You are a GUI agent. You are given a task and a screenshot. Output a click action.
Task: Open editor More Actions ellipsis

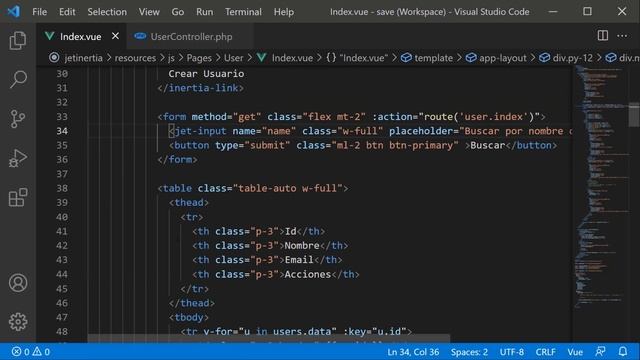tap(622, 36)
